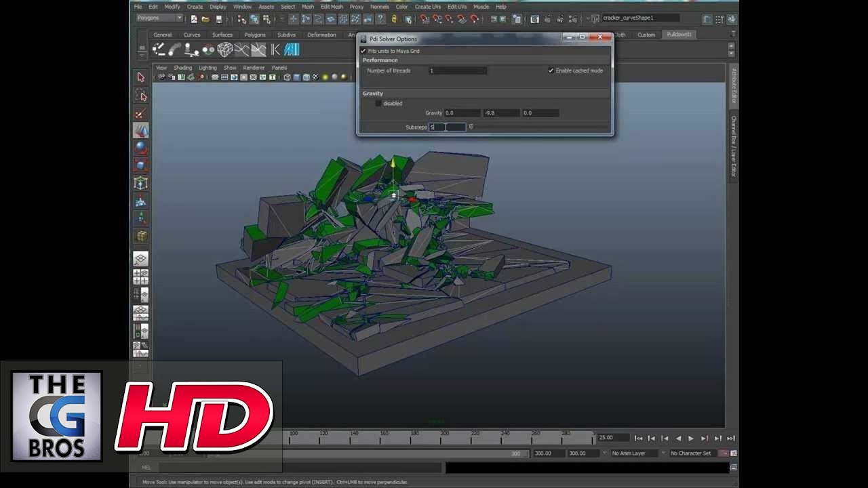Click the help question mark icon
The image size is (868, 488).
click(x=380, y=19)
